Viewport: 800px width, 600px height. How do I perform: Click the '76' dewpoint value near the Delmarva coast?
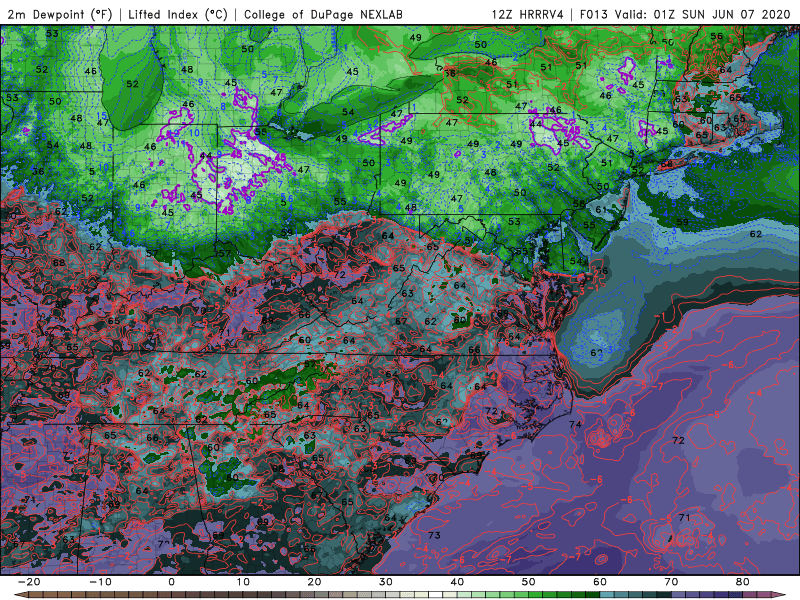point(602,271)
